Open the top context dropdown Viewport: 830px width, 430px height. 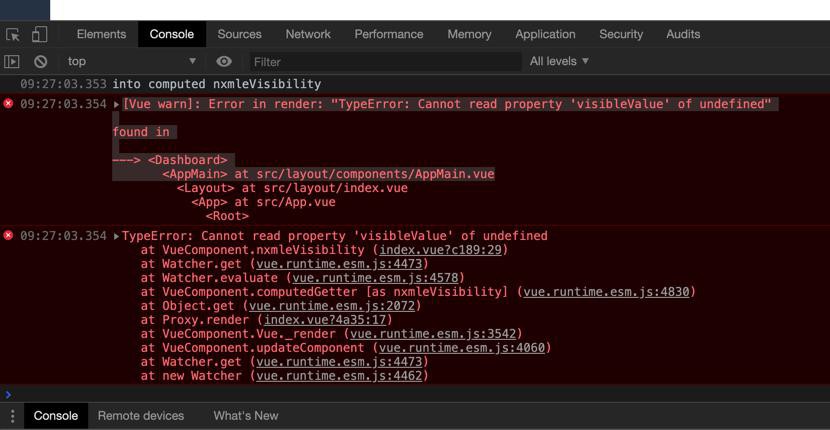click(x=131, y=61)
